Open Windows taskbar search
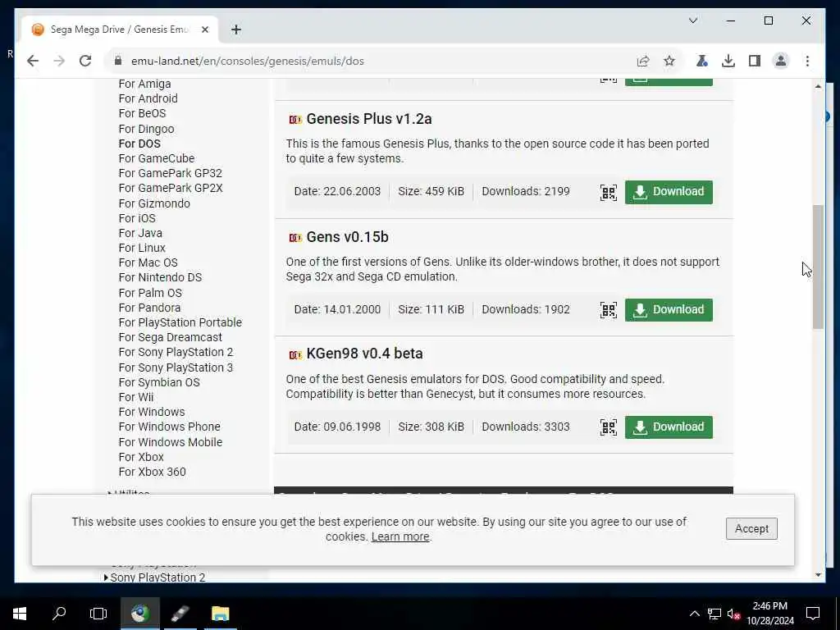The height and width of the screenshot is (630, 840). pyautogui.click(x=59, y=614)
